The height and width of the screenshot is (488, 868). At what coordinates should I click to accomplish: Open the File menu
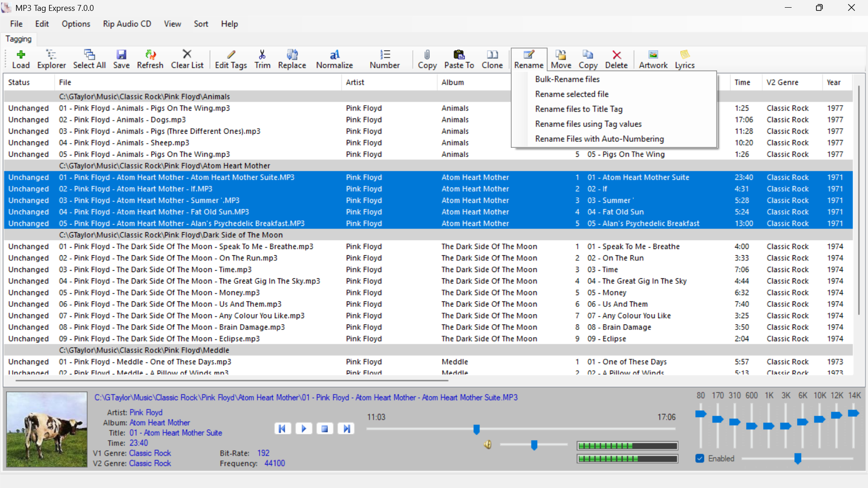[x=16, y=24]
